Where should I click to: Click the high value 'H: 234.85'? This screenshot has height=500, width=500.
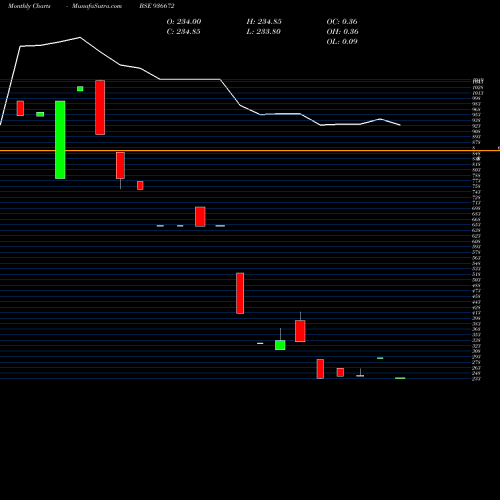tap(264, 22)
